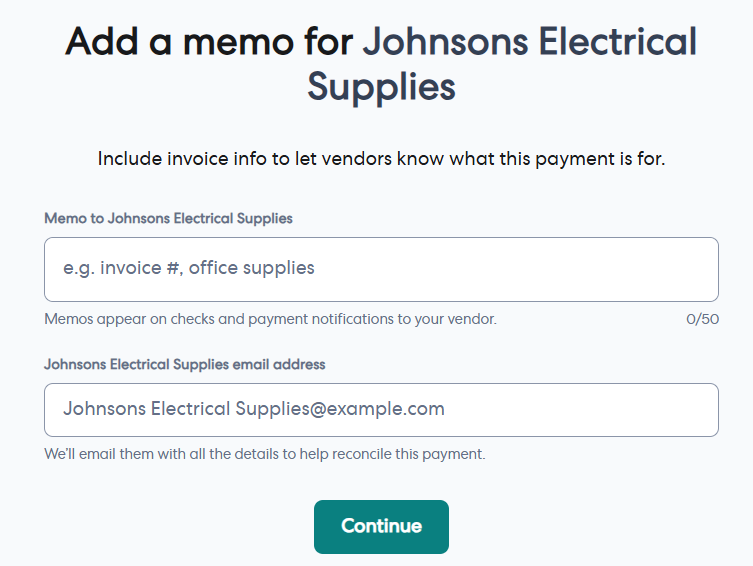Click the 'Johnsons Electrical Supplies@example.com' email text
This screenshot has width=753, height=566.
[254, 409]
